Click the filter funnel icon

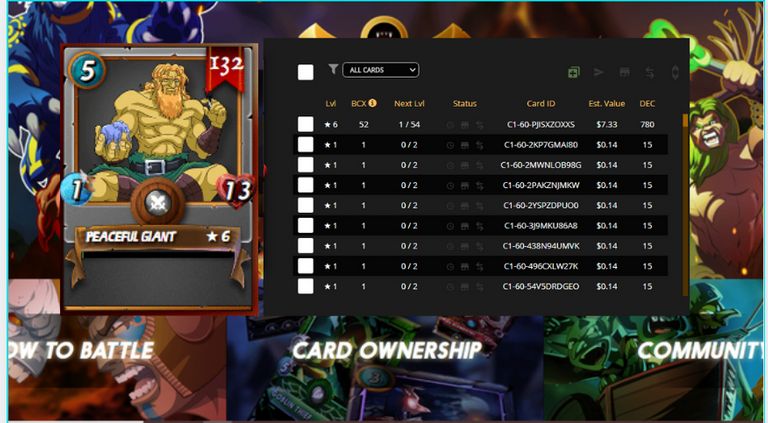click(333, 70)
